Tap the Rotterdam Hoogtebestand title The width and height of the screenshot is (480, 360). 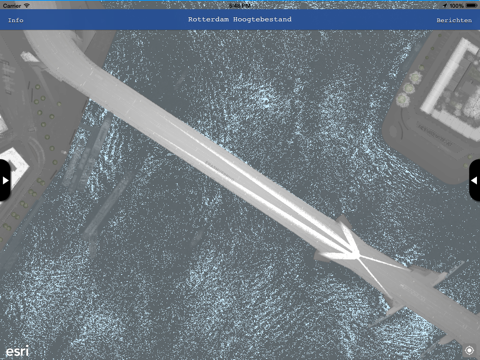240,19
